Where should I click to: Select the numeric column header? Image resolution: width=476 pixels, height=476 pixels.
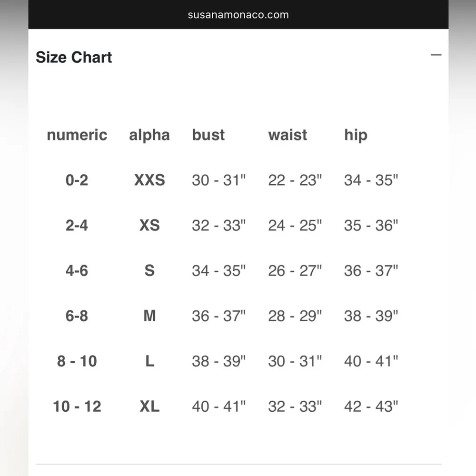click(77, 135)
